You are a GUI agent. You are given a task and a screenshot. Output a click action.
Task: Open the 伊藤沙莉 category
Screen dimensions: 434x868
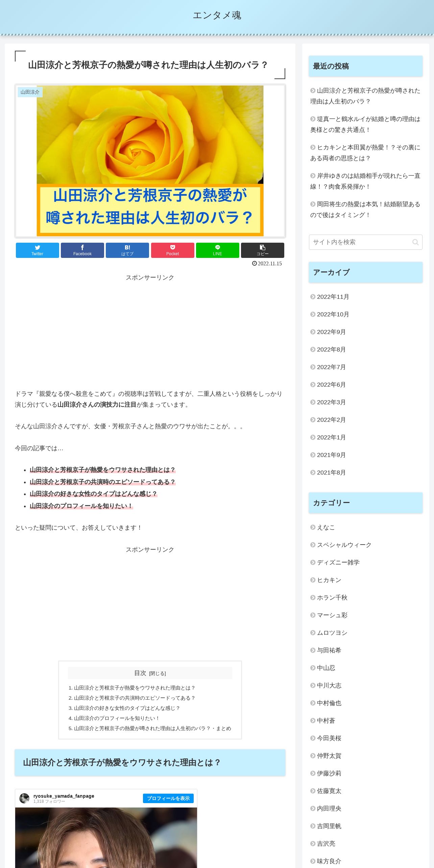[x=329, y=773]
